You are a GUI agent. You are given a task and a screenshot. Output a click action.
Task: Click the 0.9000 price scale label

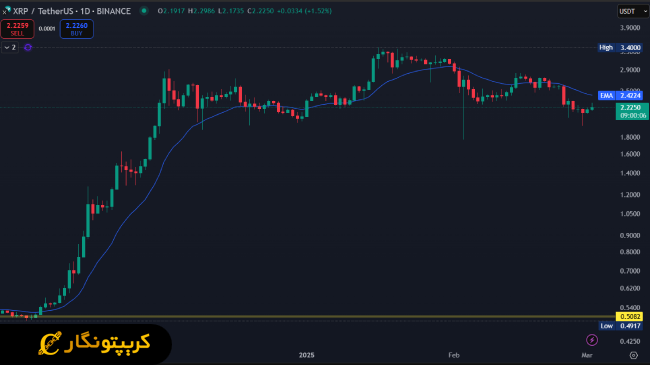pos(630,235)
